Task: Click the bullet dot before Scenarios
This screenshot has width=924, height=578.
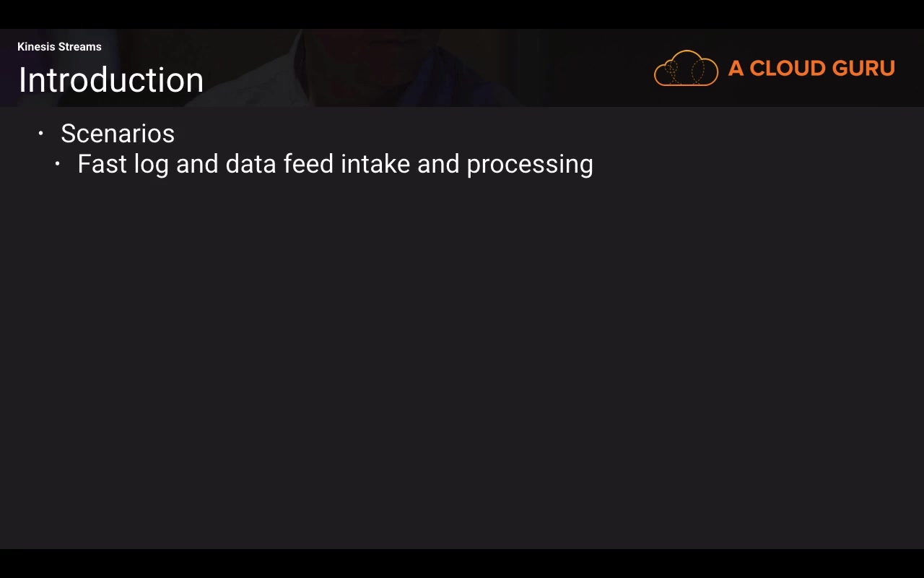Action: [41, 134]
